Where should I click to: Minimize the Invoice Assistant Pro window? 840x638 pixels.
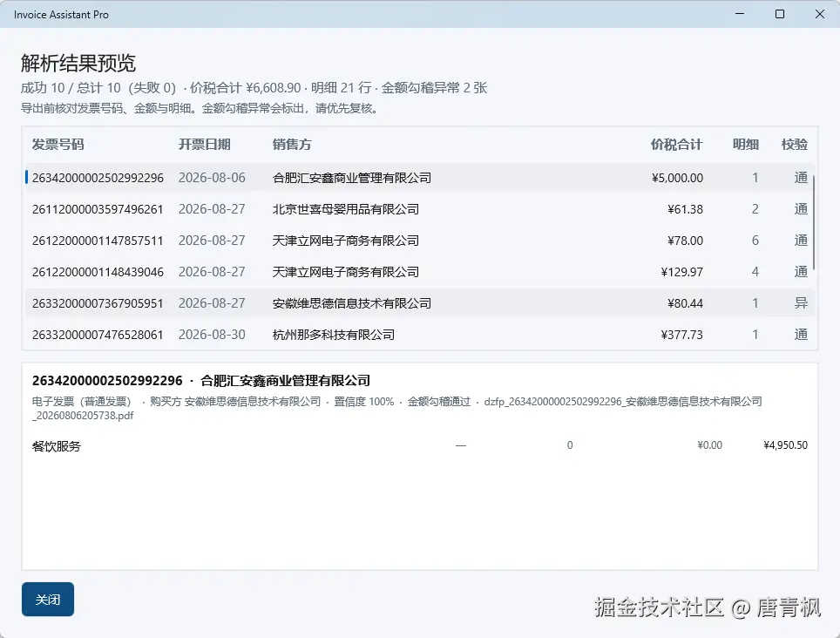coord(740,14)
